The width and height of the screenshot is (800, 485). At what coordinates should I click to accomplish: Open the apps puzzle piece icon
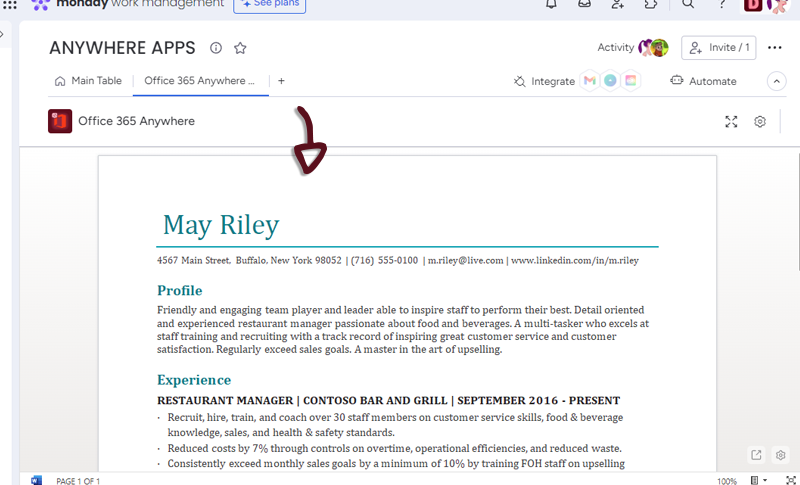pos(651,4)
